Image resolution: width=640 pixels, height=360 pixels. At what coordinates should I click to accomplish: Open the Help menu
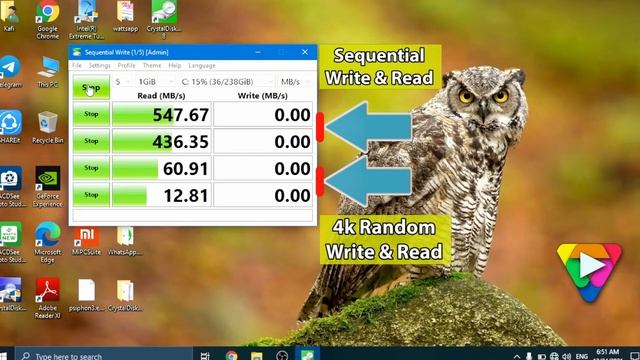175,65
